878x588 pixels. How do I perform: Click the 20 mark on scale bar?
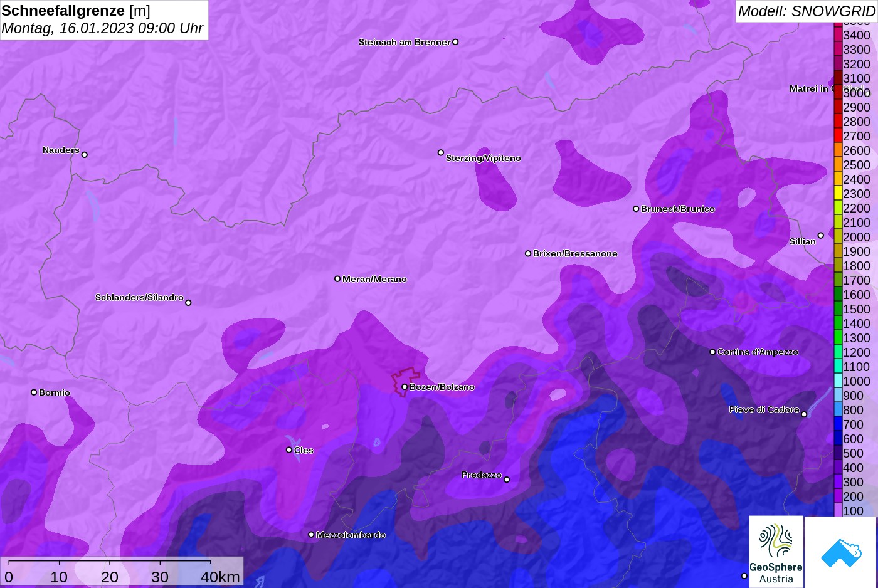tap(109, 577)
